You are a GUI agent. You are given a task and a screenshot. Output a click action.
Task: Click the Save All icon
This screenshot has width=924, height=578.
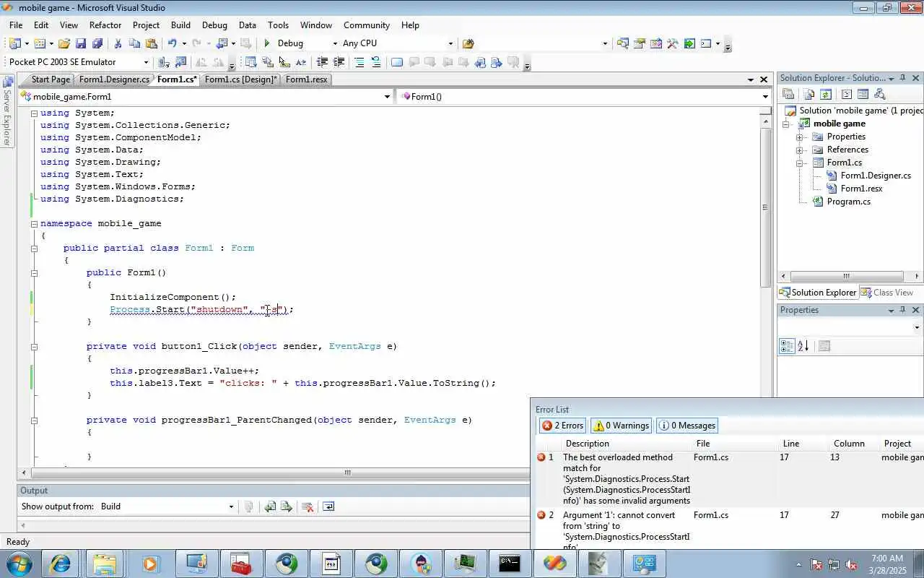click(97, 43)
